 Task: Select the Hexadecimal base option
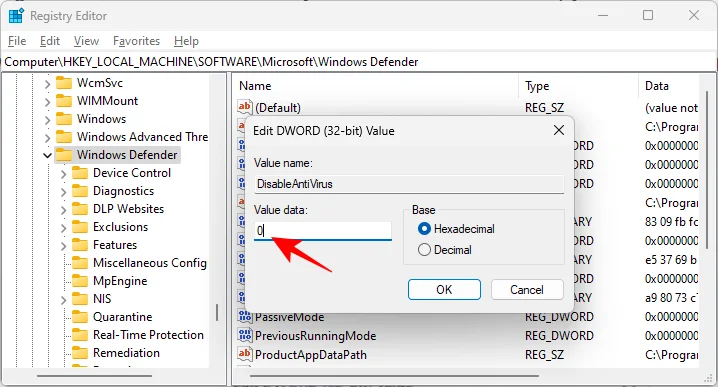[x=456, y=229]
